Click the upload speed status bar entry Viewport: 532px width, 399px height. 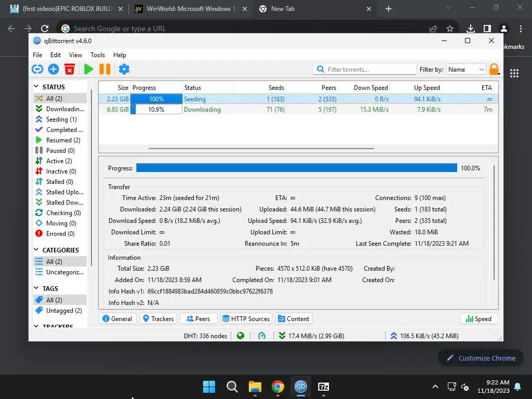tap(424, 336)
